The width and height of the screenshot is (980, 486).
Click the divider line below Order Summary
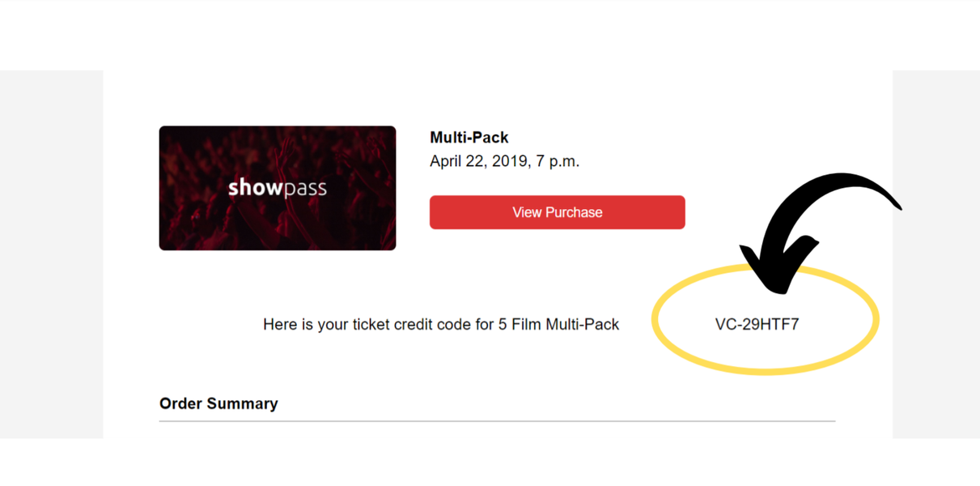tap(497, 421)
